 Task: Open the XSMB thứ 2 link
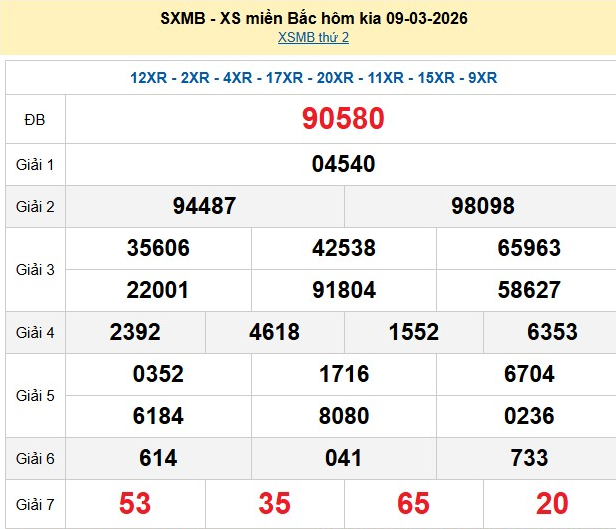pyautogui.click(x=313, y=38)
